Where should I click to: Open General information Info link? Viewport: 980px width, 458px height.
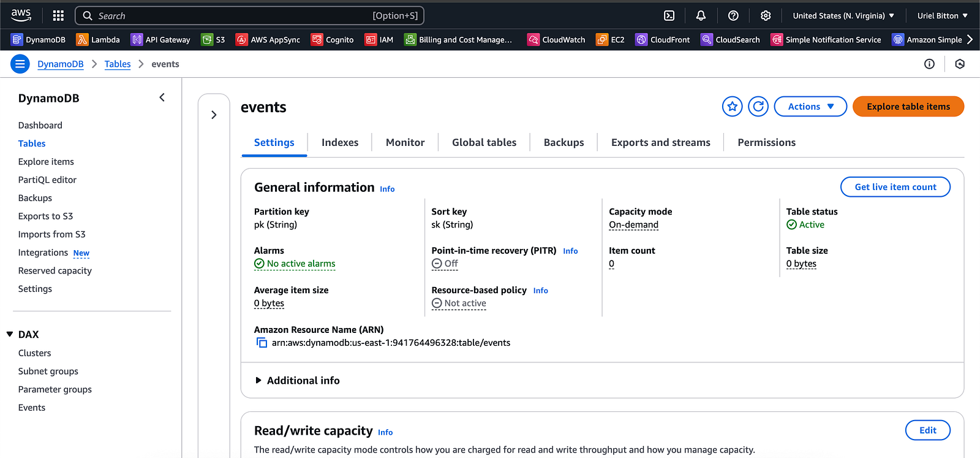tap(387, 189)
